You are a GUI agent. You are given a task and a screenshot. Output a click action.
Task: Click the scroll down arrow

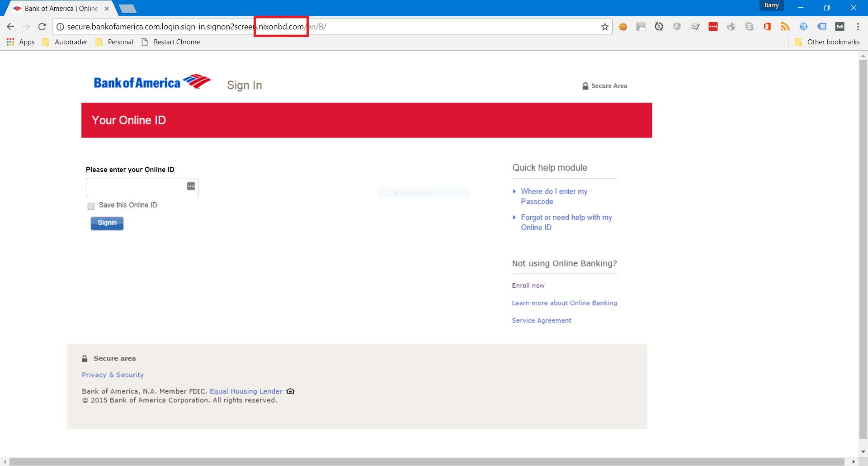click(x=863, y=452)
